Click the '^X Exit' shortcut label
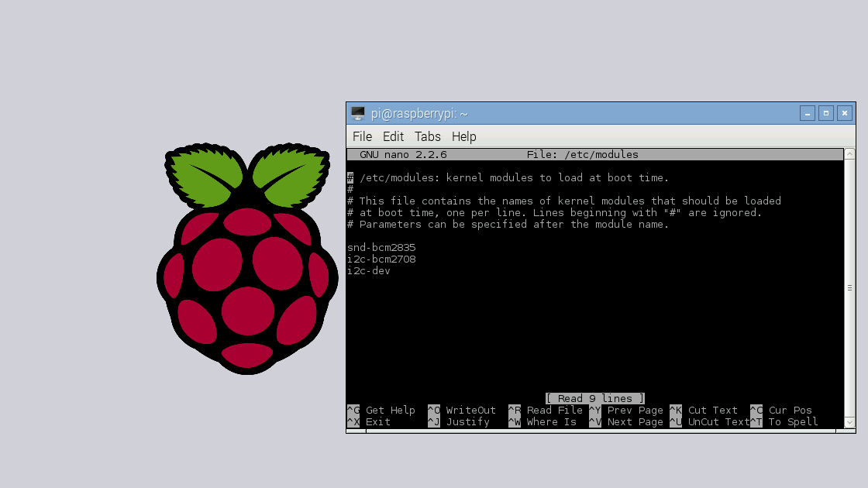The height and width of the screenshot is (488, 868). click(x=369, y=421)
